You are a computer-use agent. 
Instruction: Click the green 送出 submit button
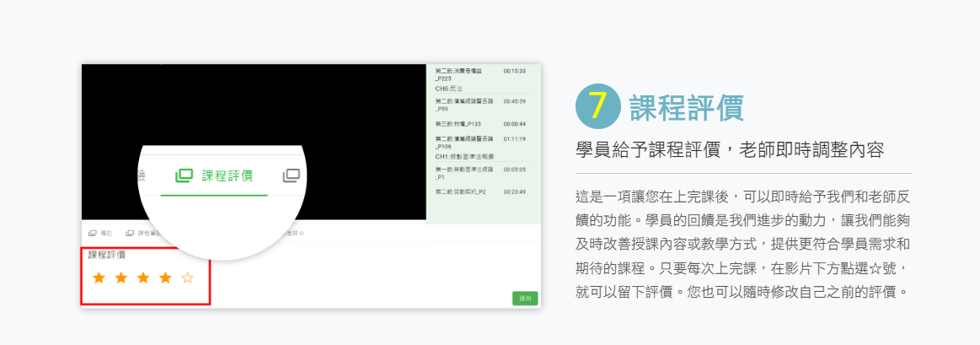pos(525,299)
